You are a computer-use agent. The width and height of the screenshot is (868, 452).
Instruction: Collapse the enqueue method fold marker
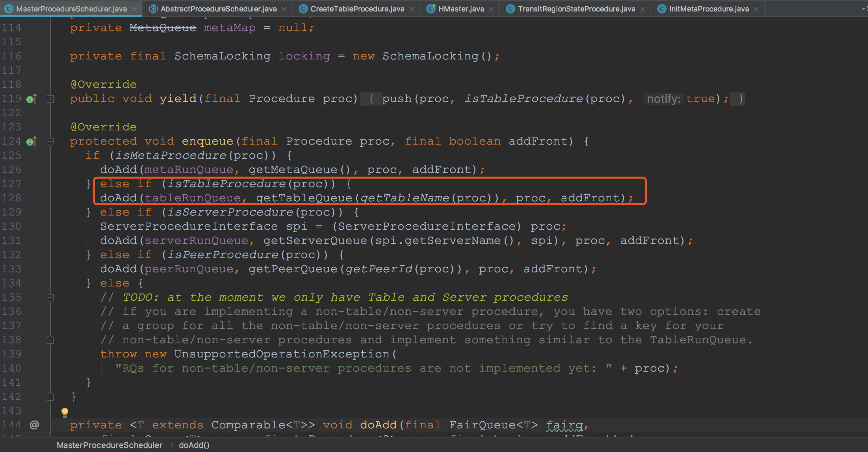click(50, 142)
